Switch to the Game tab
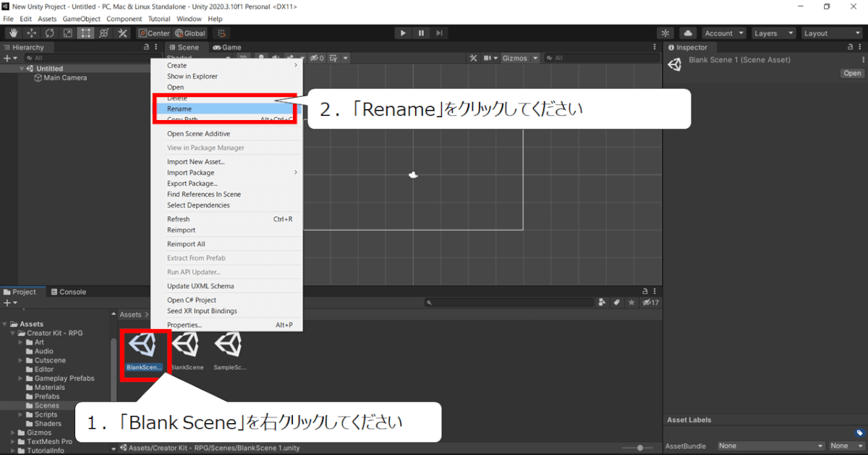 226,48
